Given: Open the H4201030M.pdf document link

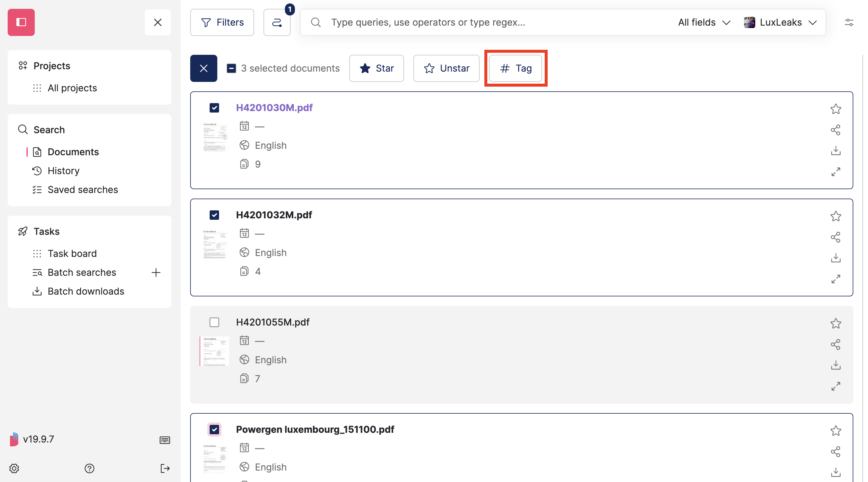Looking at the screenshot, I should coord(274,108).
